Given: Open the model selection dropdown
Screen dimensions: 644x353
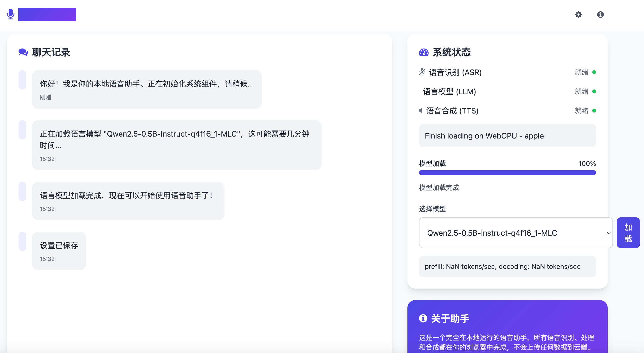Looking at the screenshot, I should click(516, 233).
